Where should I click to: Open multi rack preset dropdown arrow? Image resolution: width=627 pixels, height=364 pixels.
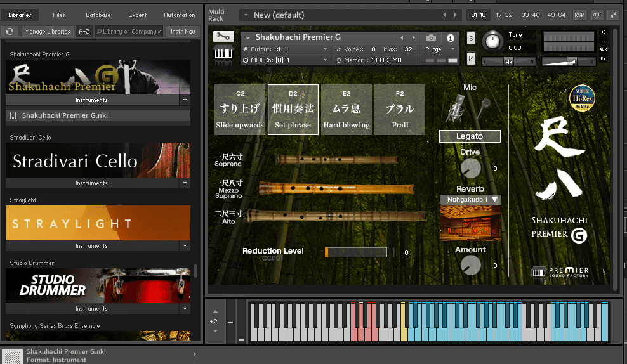tap(246, 15)
